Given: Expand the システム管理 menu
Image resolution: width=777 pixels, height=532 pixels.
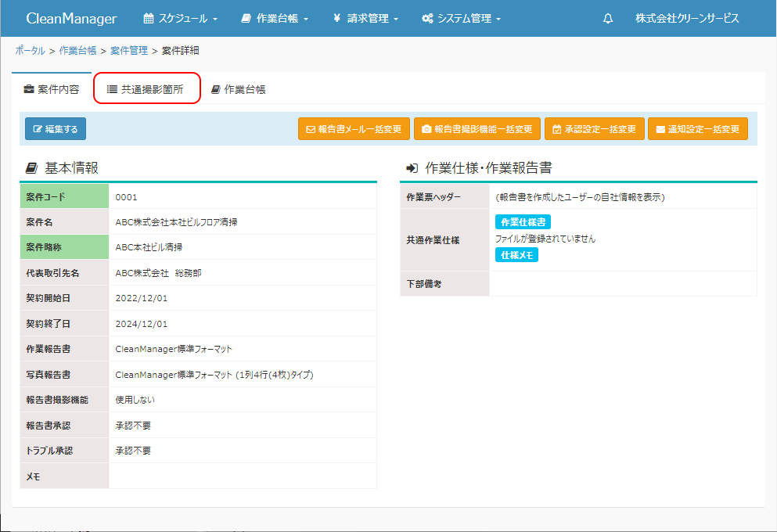Looking at the screenshot, I should [x=461, y=19].
